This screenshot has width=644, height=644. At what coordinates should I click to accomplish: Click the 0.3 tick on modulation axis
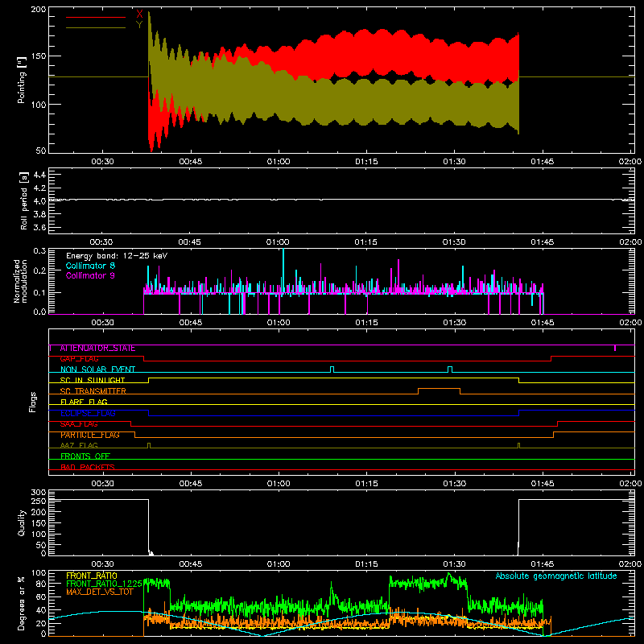tap(39, 250)
